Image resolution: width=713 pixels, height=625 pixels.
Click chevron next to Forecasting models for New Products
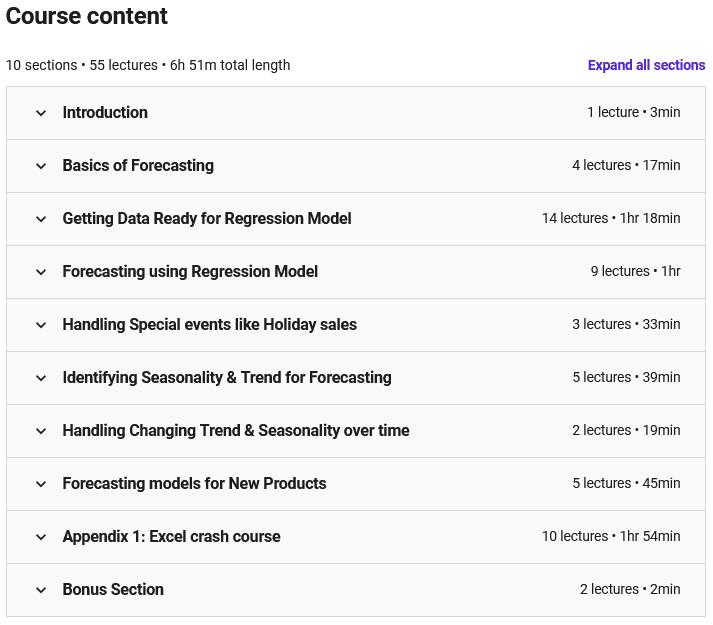click(41, 484)
